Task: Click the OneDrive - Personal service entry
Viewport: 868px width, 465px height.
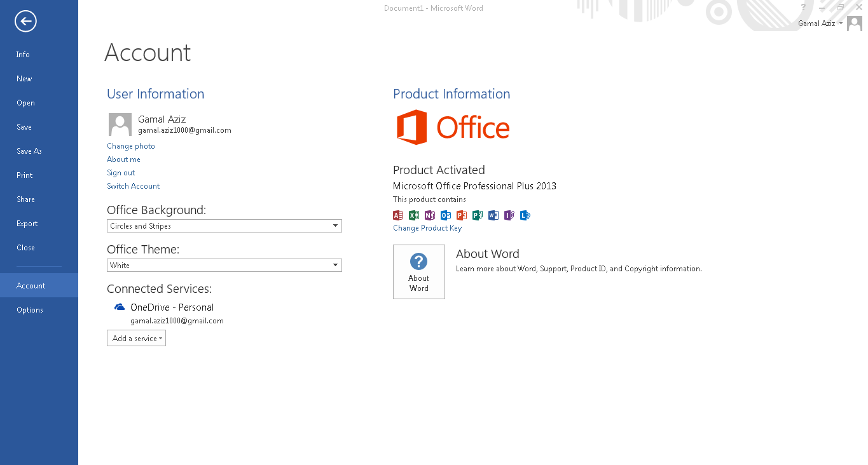Action: pos(172,307)
